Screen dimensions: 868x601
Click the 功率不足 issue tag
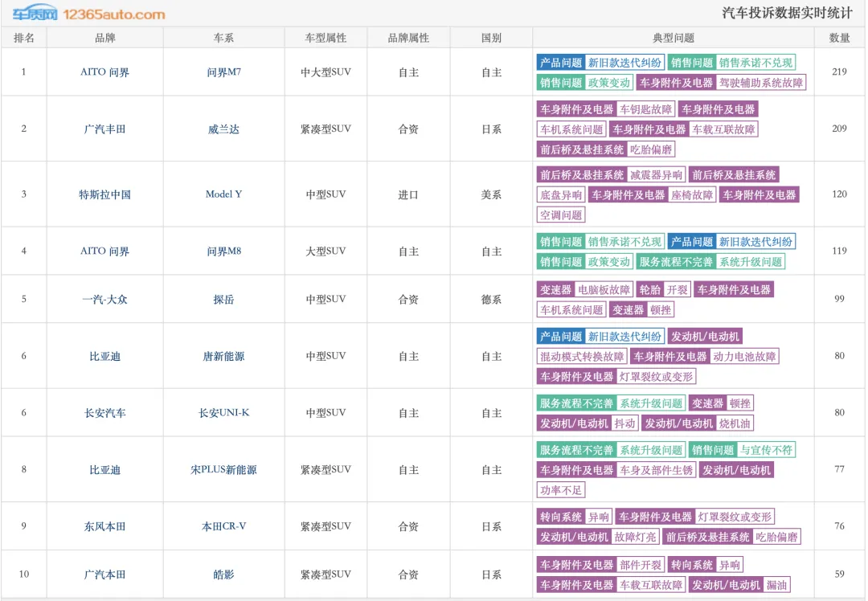point(561,490)
